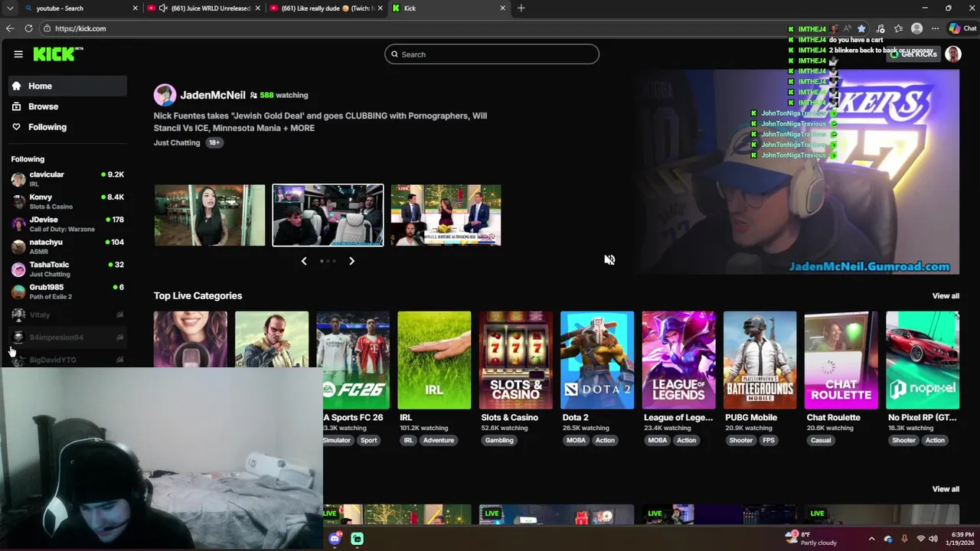Screen dimensions: 980x551
Task: Reload the current page
Action: pyautogui.click(x=28, y=28)
